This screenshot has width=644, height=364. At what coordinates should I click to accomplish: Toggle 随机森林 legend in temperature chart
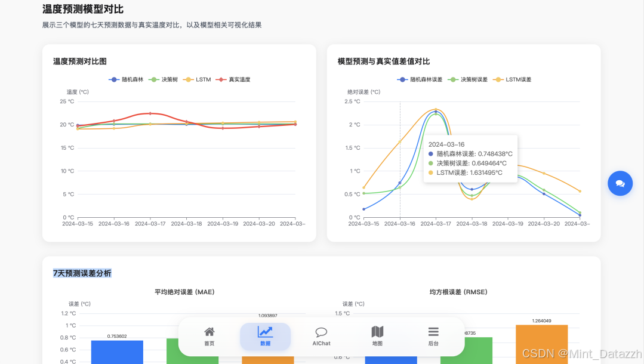tap(126, 79)
